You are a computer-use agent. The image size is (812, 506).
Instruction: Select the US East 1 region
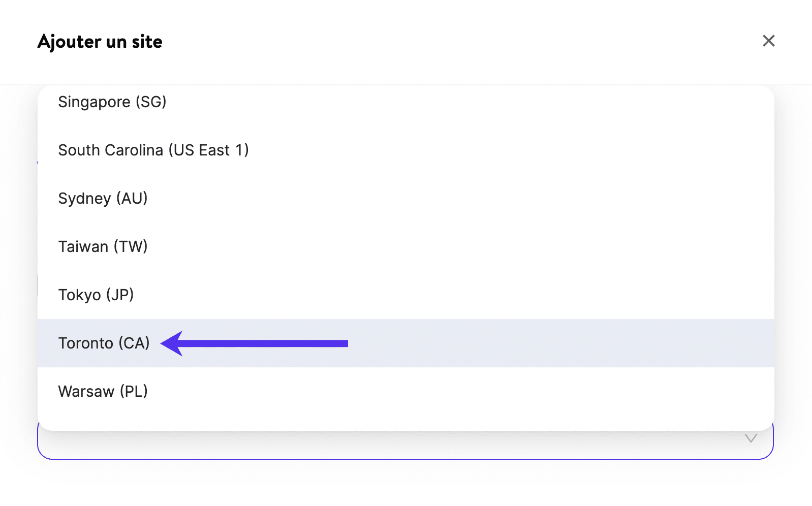tap(153, 150)
